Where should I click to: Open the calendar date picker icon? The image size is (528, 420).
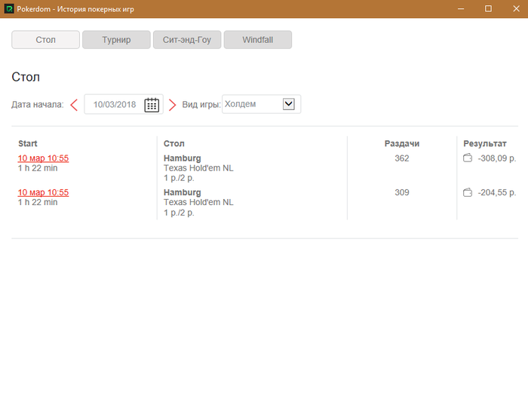coord(152,105)
